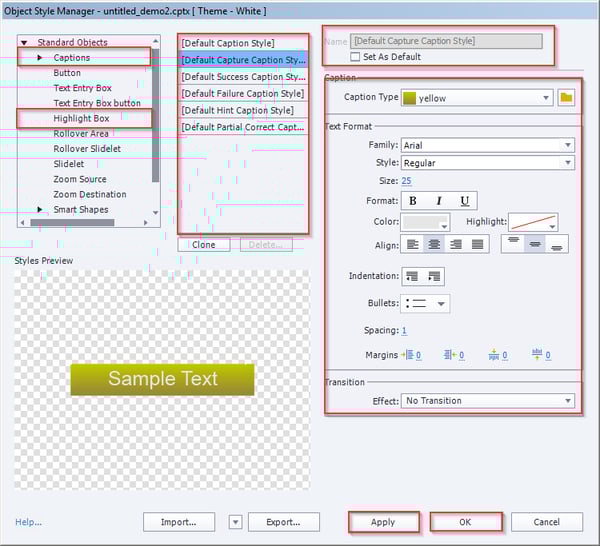This screenshot has width=600, height=546.
Task: Select [Default Capture Caption Style] entry
Action: pyautogui.click(x=243, y=60)
